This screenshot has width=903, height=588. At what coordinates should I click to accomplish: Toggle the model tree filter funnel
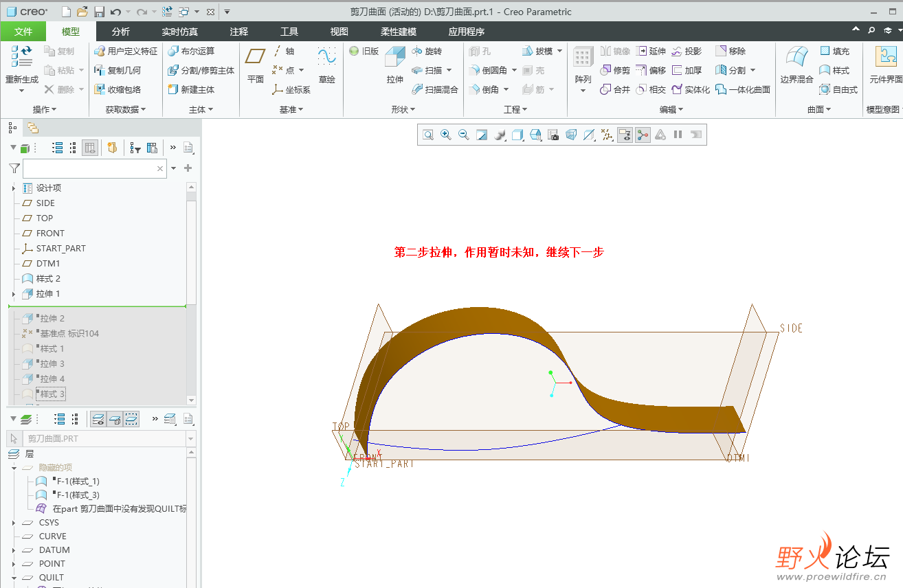tap(14, 168)
